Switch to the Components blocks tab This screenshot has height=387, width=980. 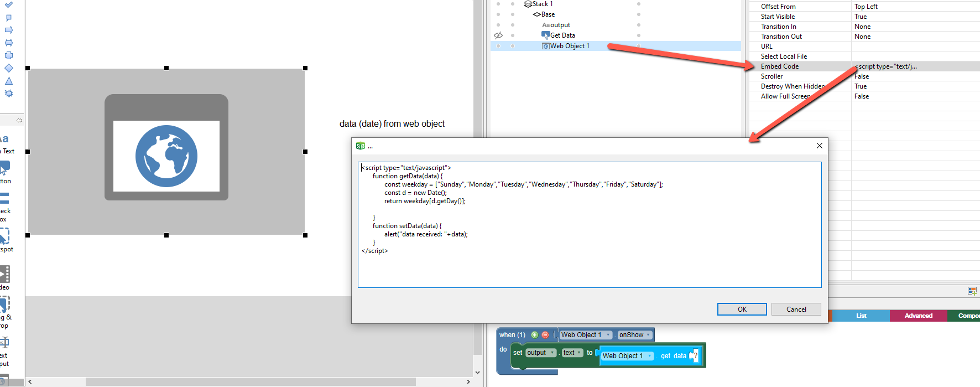click(x=964, y=316)
